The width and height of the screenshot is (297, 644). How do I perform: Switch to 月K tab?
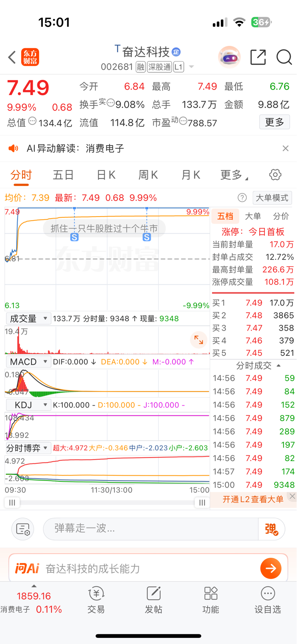coord(191,175)
